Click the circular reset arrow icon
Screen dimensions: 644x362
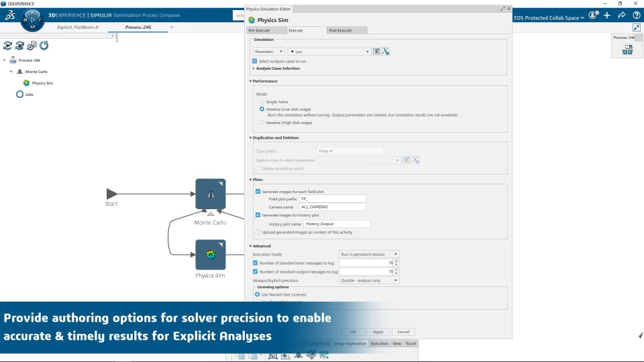click(44, 45)
